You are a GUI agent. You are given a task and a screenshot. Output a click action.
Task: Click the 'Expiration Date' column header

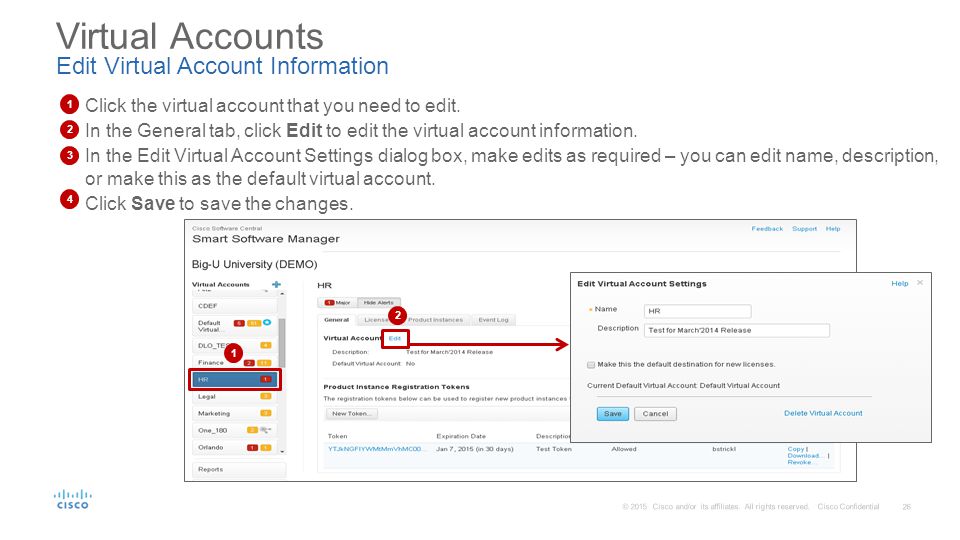click(461, 436)
